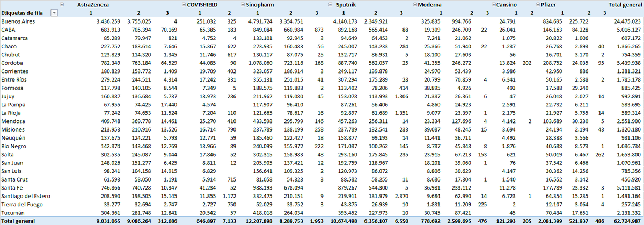
Task: Select the grand total cell 62.724.987
Action: [626, 220]
